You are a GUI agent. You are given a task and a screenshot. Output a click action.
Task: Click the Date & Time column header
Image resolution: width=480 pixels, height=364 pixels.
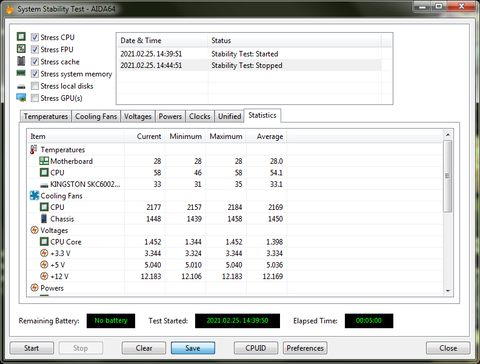tap(162, 40)
